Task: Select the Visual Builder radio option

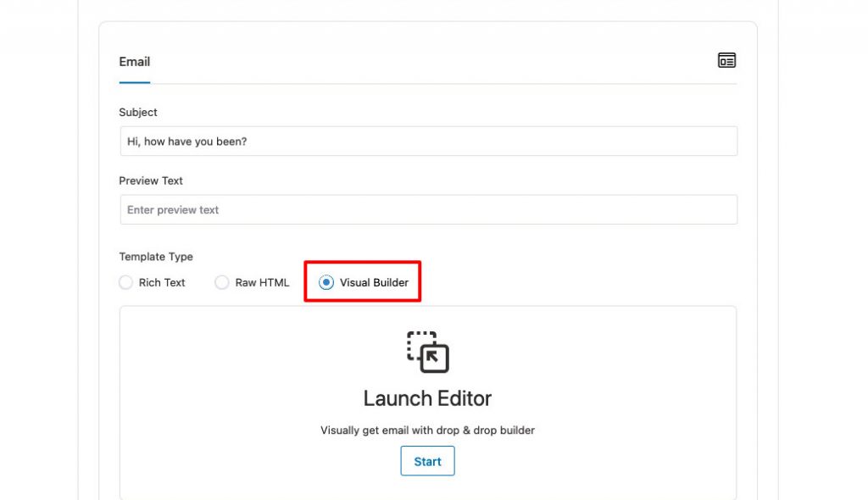Action: pyautogui.click(x=326, y=282)
